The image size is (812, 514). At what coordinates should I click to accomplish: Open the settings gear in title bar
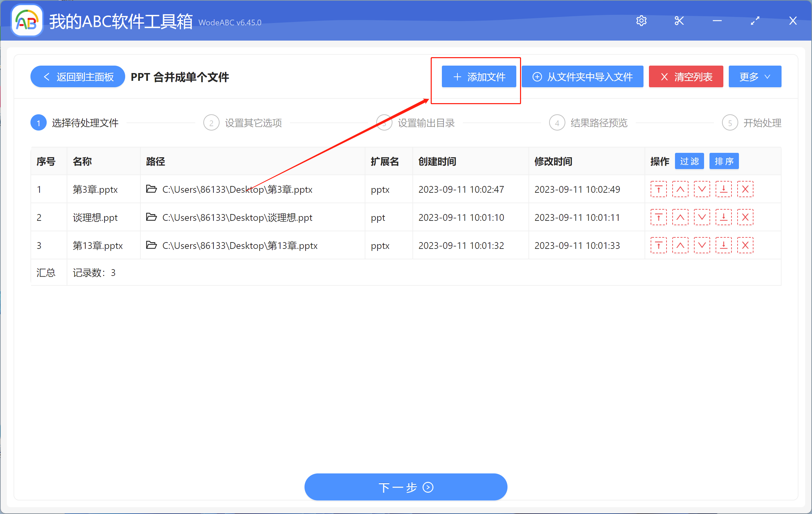[x=641, y=20]
